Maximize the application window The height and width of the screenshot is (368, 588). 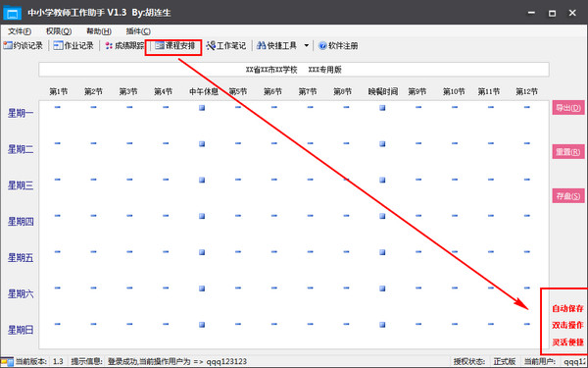552,13
